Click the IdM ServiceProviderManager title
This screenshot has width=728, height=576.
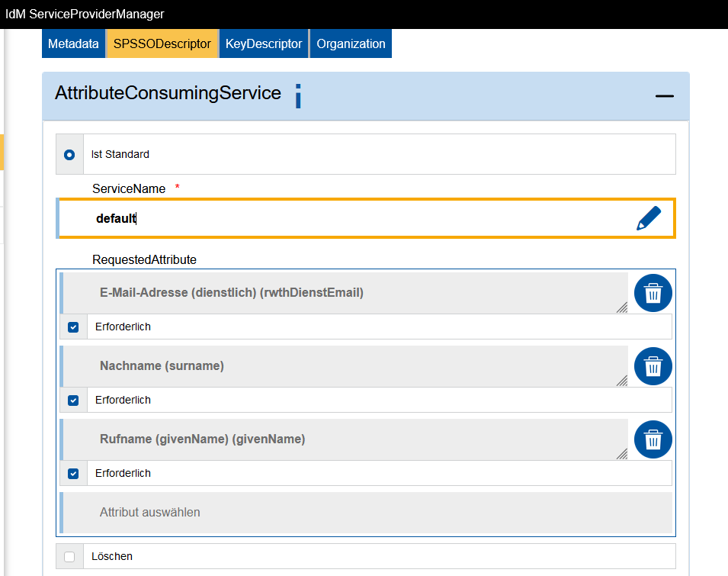(85, 14)
